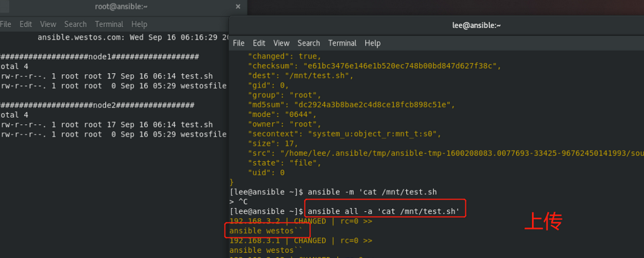644x258 pixels.
Task: Click the "group": "root" line
Action: pyautogui.click(x=285, y=95)
